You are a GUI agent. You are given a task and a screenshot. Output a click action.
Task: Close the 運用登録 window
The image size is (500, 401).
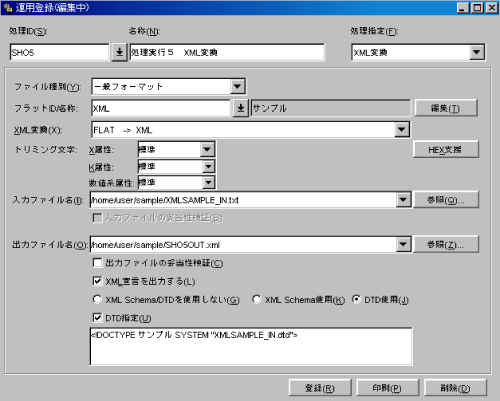coord(492,7)
